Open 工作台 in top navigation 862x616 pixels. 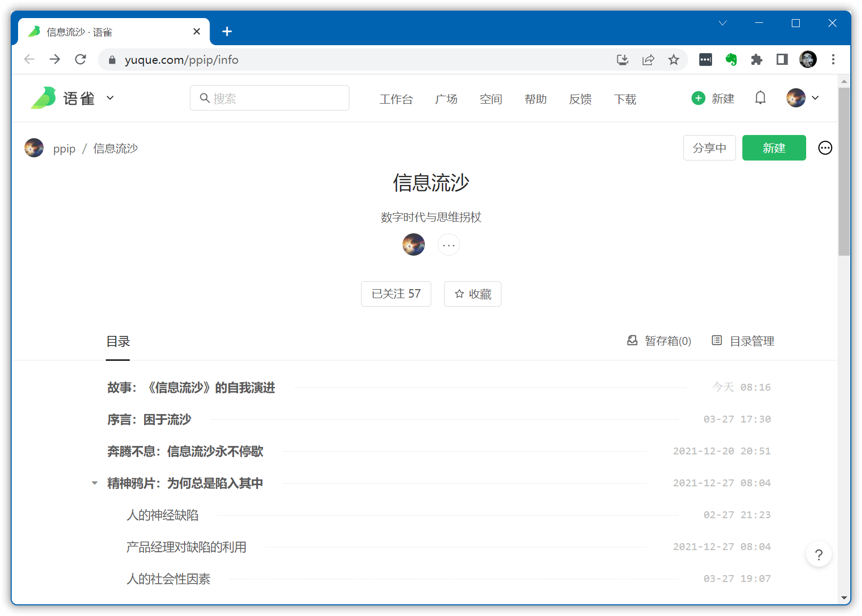click(396, 99)
